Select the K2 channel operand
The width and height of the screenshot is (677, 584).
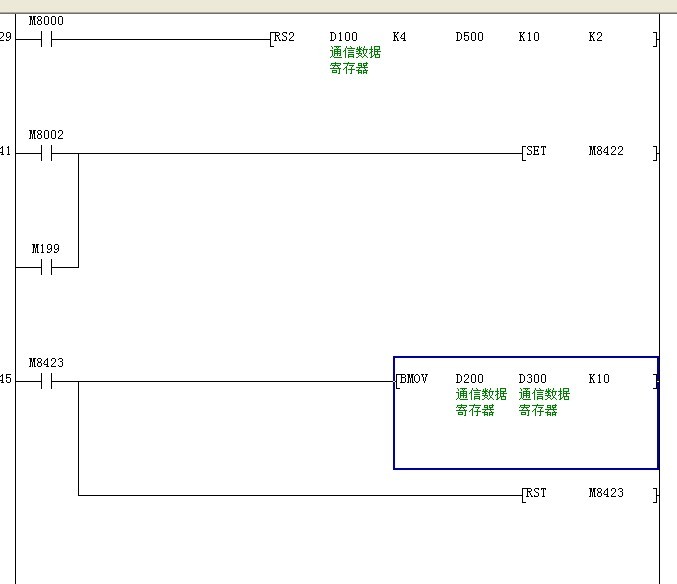click(595, 37)
